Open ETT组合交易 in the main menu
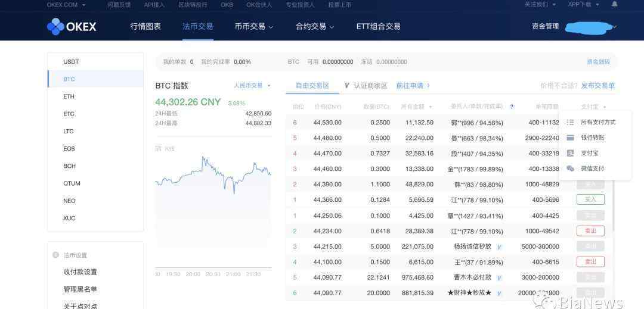The height and width of the screenshot is (309, 644). tap(378, 27)
